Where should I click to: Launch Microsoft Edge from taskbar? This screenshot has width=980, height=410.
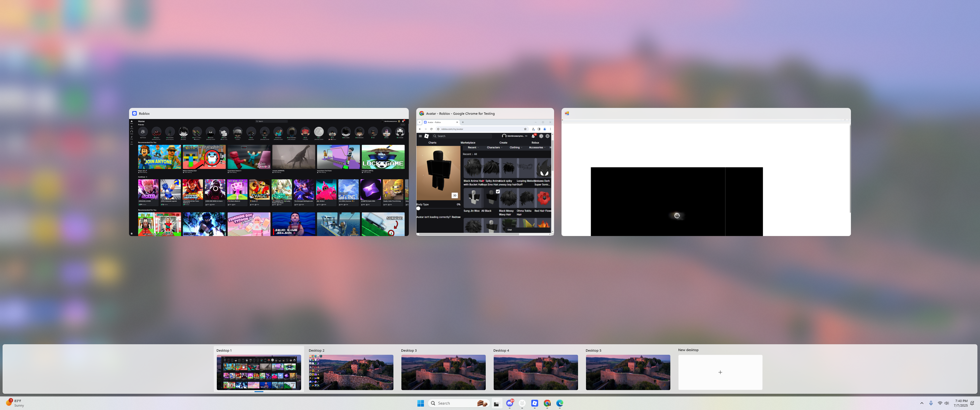tap(560, 403)
